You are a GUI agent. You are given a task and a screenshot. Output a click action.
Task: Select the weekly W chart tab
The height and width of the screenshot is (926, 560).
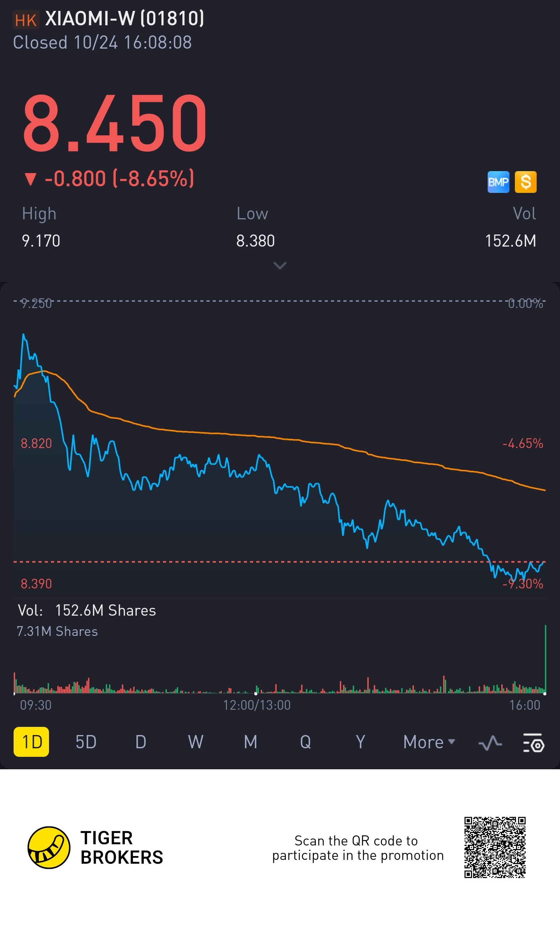click(x=196, y=742)
